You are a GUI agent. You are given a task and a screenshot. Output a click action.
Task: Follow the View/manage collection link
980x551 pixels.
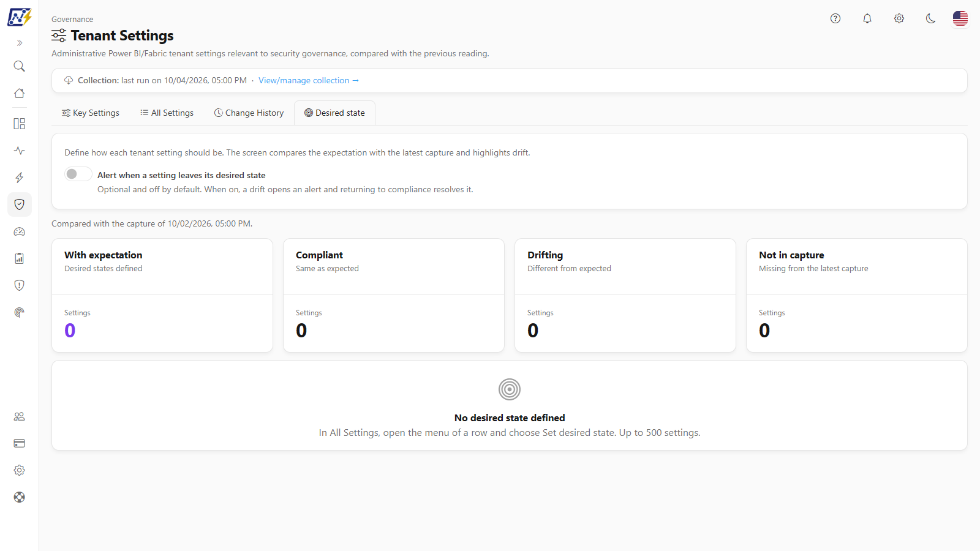point(309,81)
